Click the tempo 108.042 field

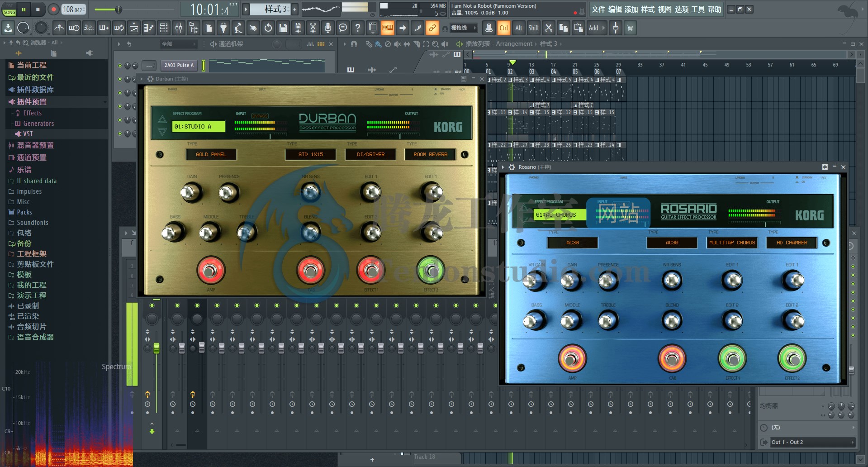click(x=73, y=10)
